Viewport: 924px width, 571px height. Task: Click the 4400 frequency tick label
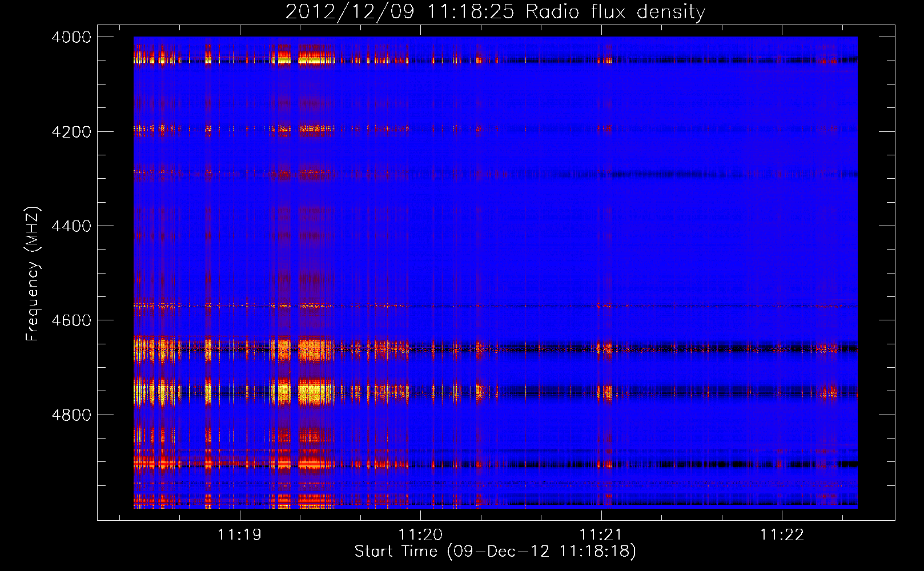tap(71, 226)
